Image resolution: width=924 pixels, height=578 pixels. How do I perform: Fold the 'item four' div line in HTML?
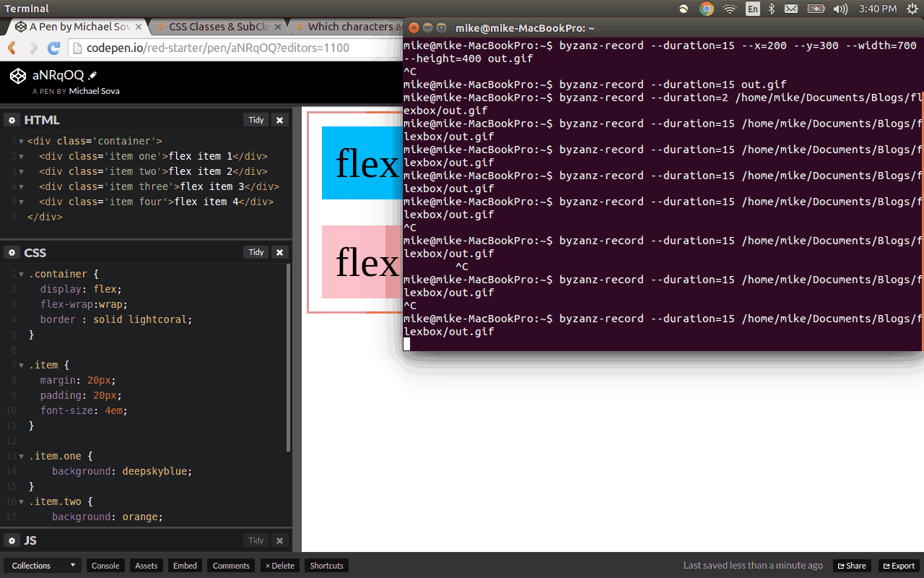tap(22, 202)
